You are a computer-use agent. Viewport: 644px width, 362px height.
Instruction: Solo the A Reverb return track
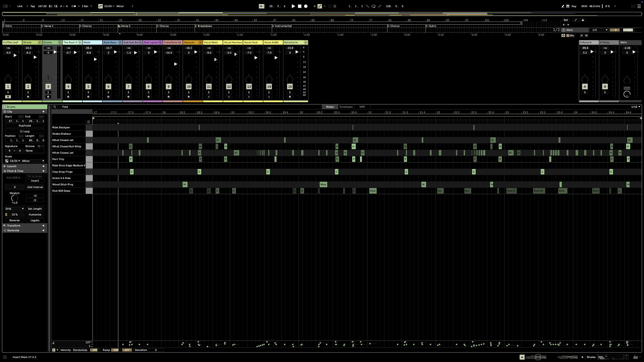point(585,92)
